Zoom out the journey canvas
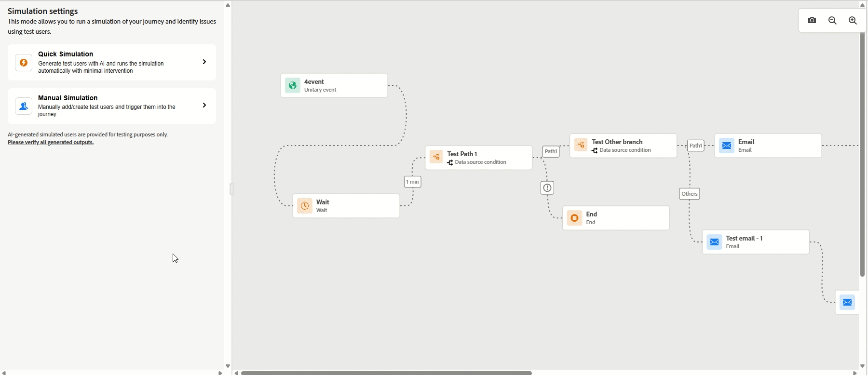 click(832, 20)
